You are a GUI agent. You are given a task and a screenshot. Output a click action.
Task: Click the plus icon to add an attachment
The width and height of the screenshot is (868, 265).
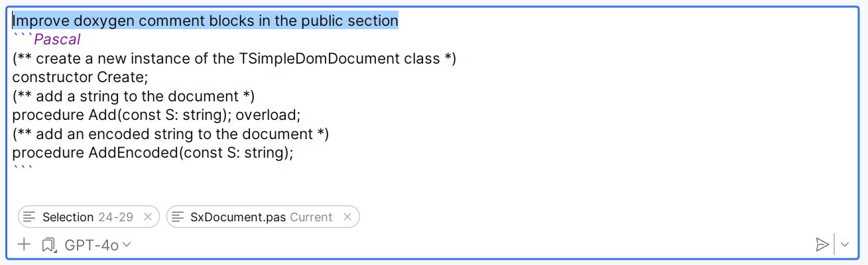tap(24, 244)
